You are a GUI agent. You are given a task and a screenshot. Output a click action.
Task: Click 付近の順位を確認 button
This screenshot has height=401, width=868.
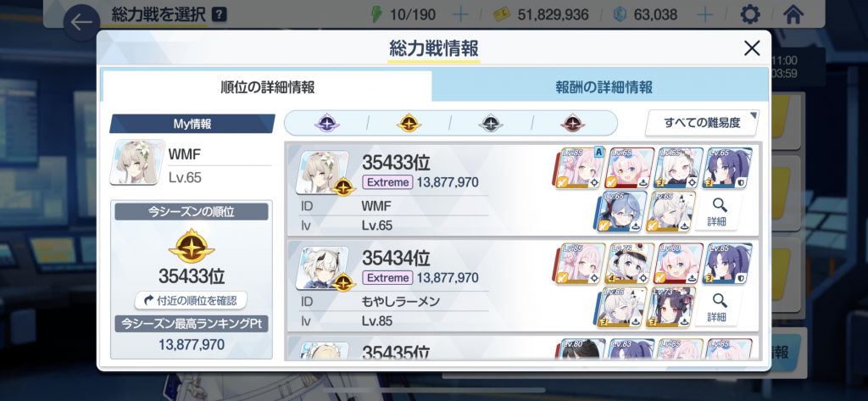191,300
